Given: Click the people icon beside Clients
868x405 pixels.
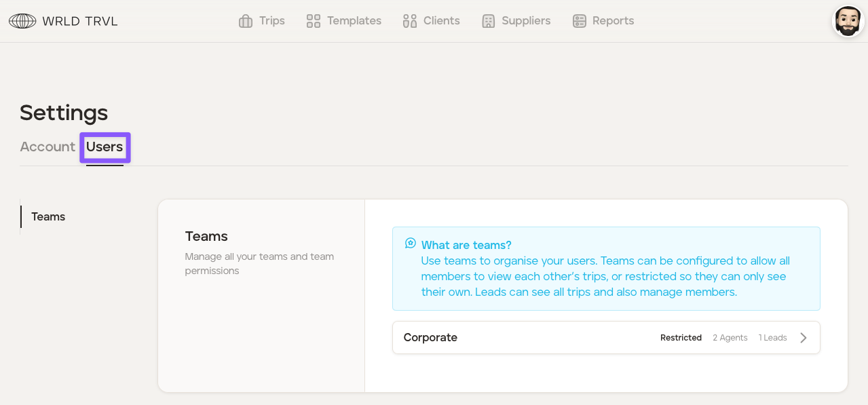Looking at the screenshot, I should point(409,21).
